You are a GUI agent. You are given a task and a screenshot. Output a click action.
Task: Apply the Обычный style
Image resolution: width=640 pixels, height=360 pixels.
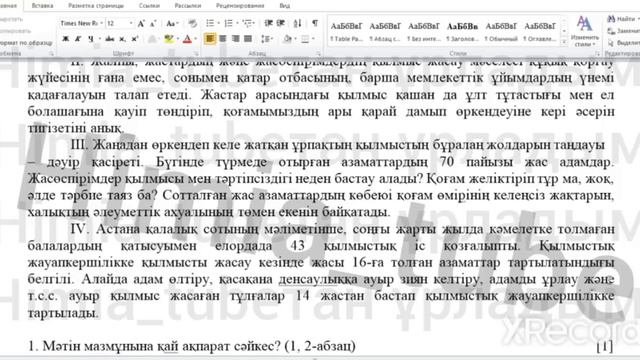[501, 31]
